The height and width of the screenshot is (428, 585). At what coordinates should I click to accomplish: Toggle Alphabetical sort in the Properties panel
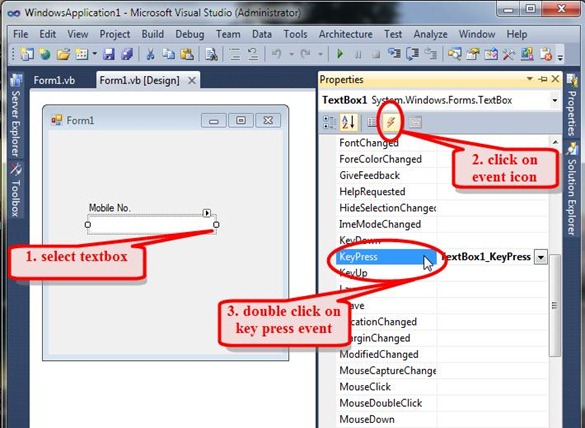click(x=348, y=122)
